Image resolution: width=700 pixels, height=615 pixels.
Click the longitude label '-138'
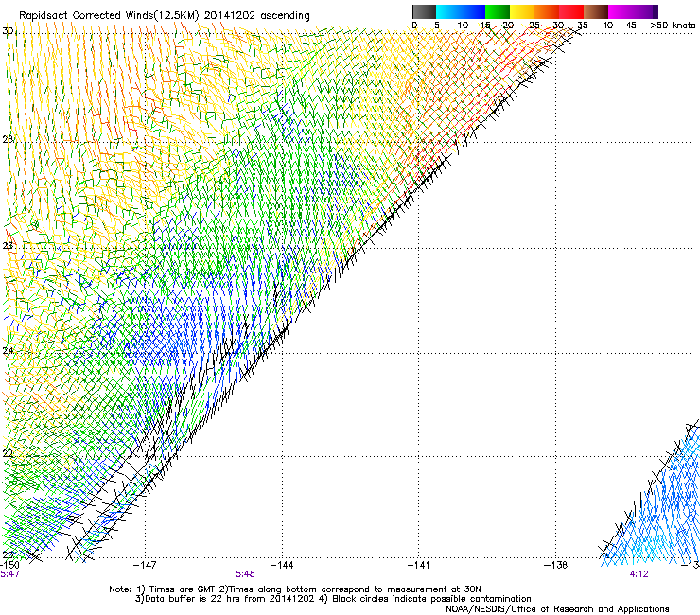pos(556,565)
